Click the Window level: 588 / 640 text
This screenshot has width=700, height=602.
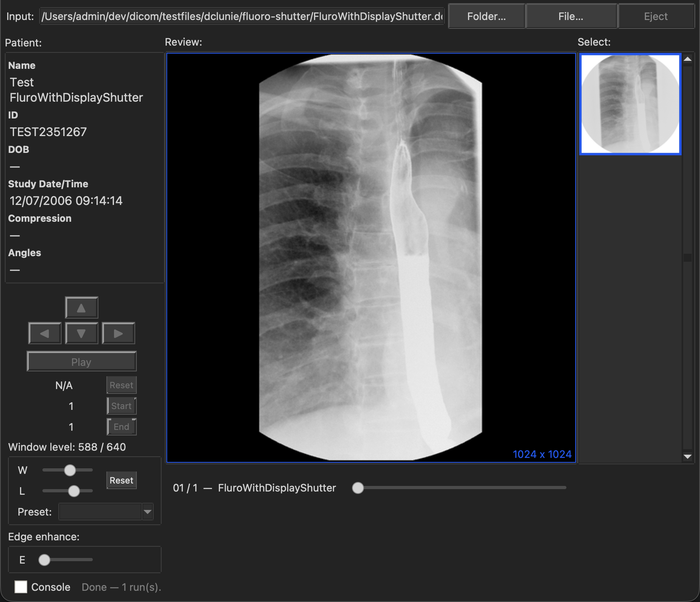tap(67, 447)
